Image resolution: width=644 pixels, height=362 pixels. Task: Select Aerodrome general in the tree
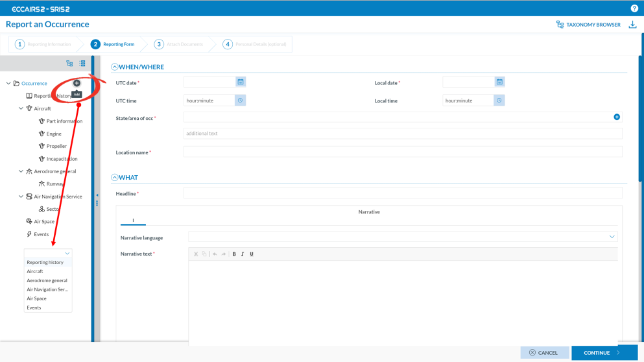pyautogui.click(x=54, y=171)
